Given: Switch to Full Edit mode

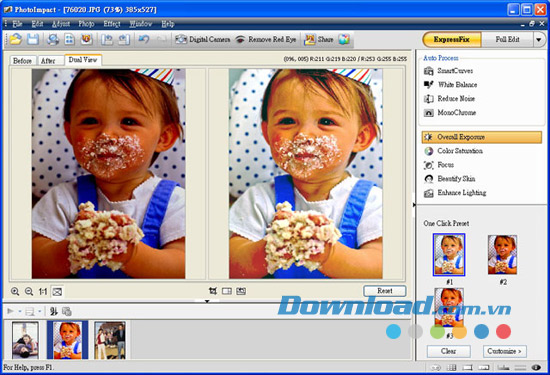Looking at the screenshot, I should pyautogui.click(x=507, y=39).
